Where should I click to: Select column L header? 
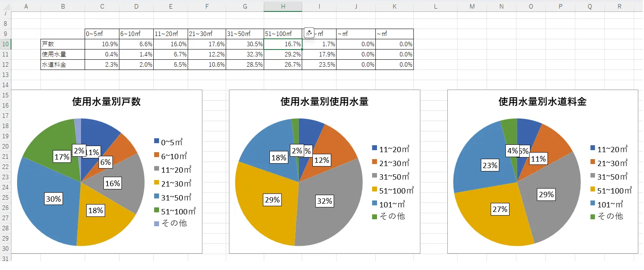pyautogui.click(x=435, y=6)
